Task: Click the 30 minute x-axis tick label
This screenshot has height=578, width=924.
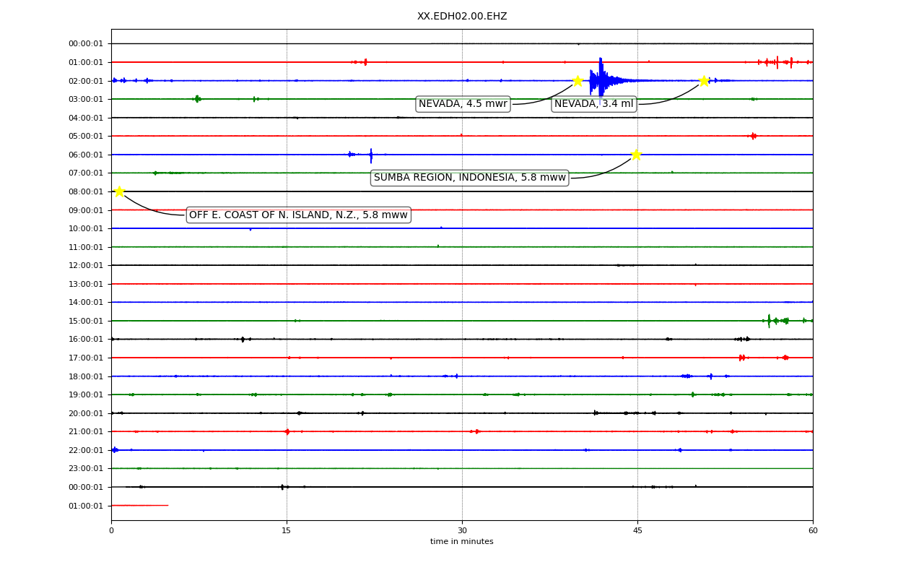Action: pos(462,531)
